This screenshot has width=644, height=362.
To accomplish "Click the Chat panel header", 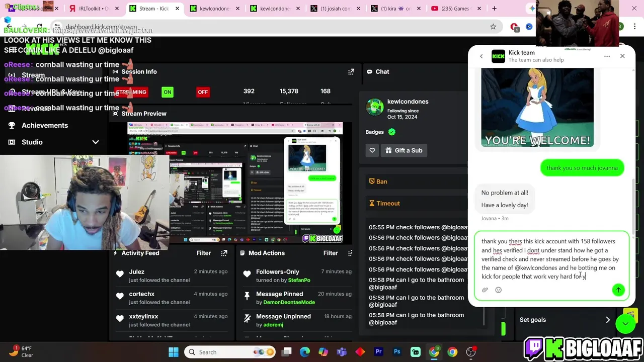I will pyautogui.click(x=377, y=72).
